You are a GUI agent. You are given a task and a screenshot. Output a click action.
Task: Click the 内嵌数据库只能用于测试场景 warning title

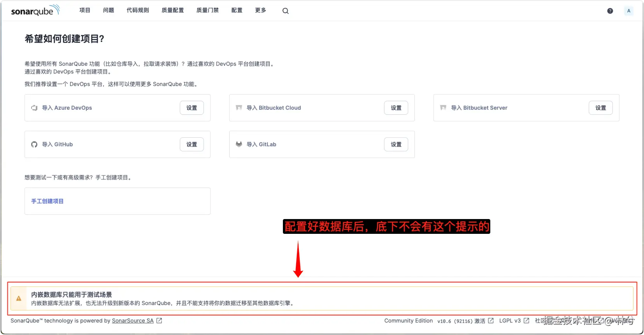pos(72,295)
